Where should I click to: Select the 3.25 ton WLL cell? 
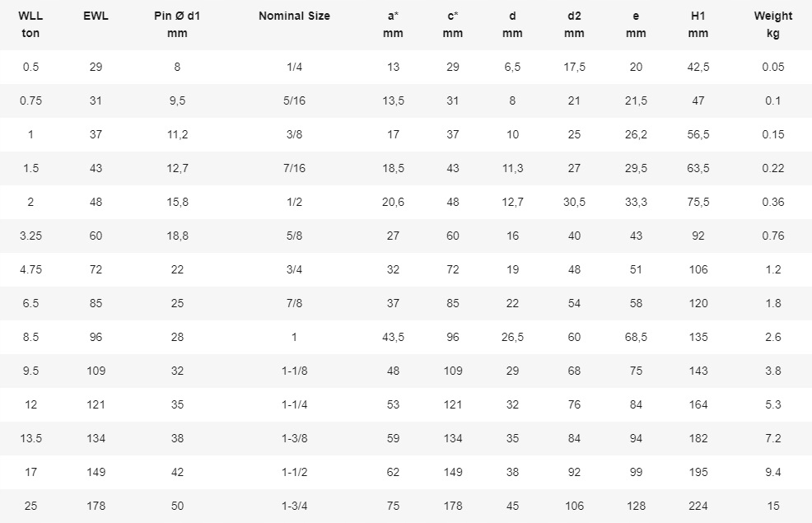click(30, 236)
